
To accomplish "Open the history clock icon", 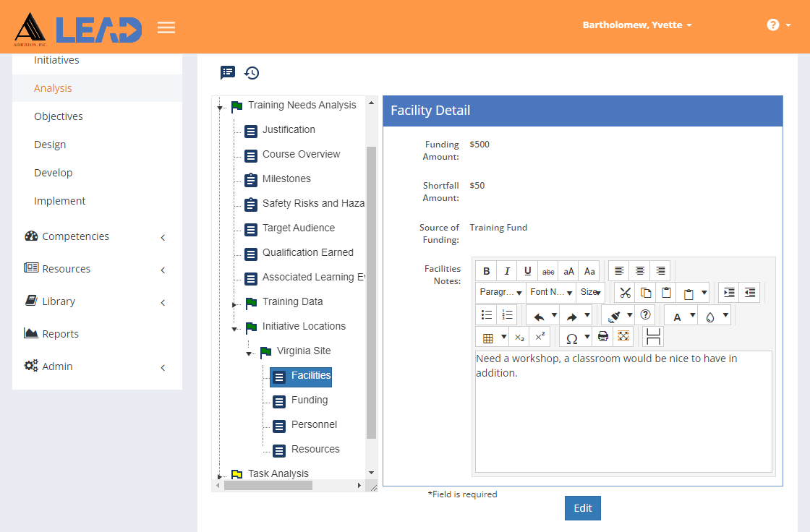I will (252, 73).
